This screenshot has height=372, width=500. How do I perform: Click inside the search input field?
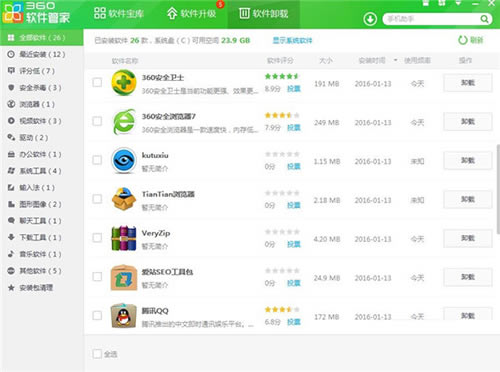pos(432,19)
